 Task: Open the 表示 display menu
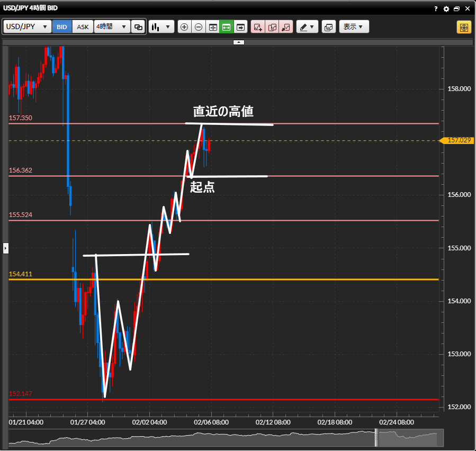pos(354,27)
